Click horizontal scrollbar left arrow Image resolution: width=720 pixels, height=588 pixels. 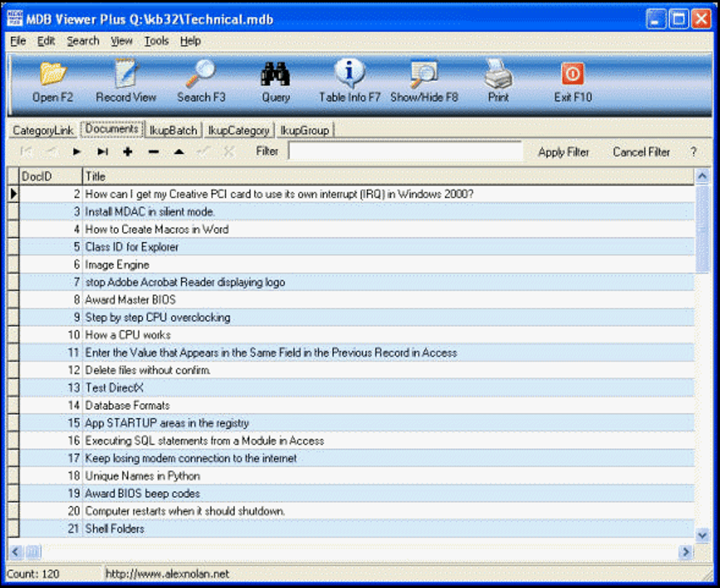point(15,551)
